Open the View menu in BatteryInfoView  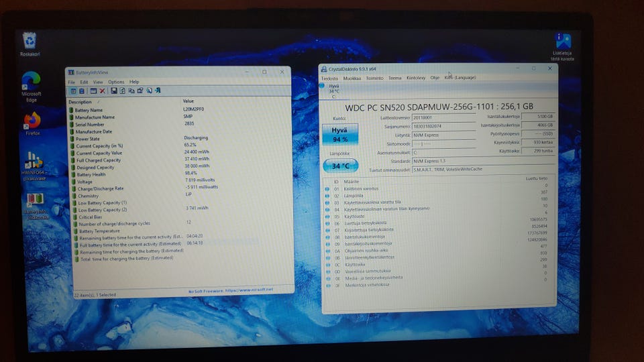pyautogui.click(x=98, y=82)
